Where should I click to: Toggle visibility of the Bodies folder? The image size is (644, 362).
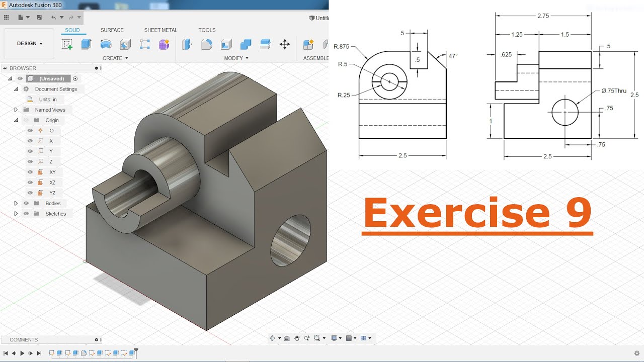(26, 203)
